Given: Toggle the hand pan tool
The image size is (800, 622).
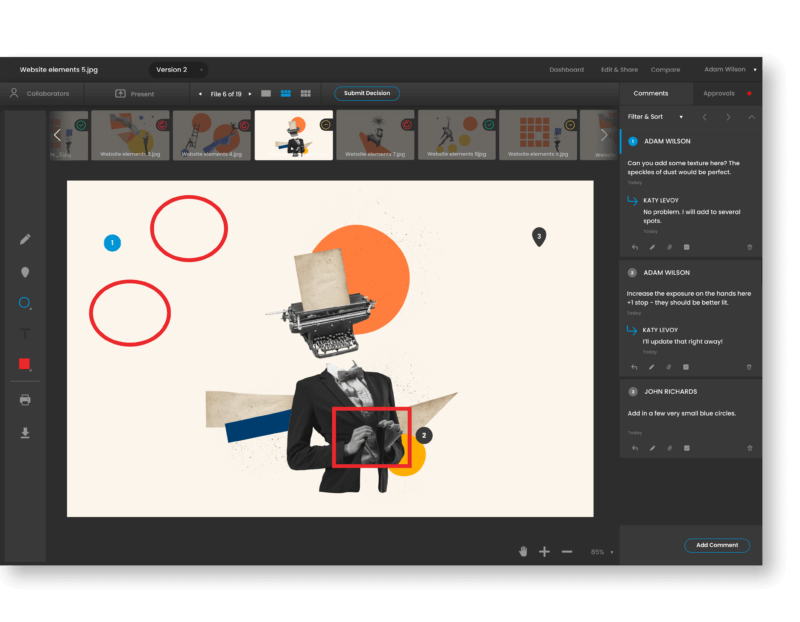Looking at the screenshot, I should [x=521, y=550].
